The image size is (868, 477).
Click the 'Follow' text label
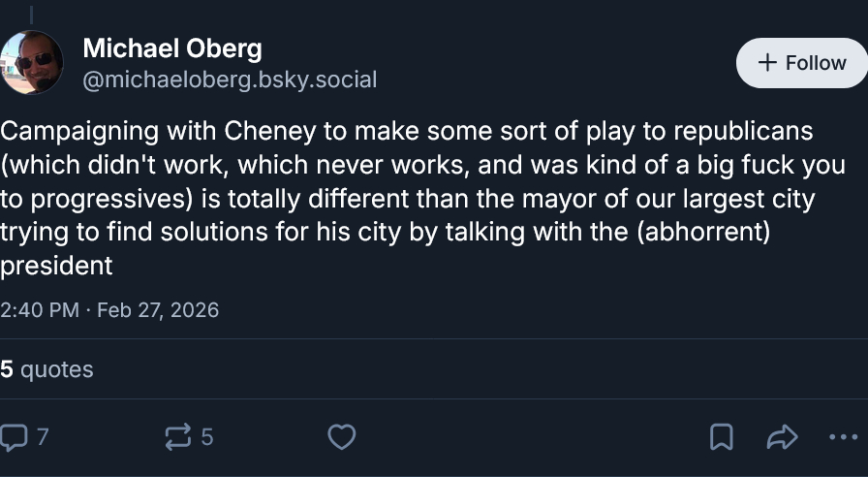point(816,63)
